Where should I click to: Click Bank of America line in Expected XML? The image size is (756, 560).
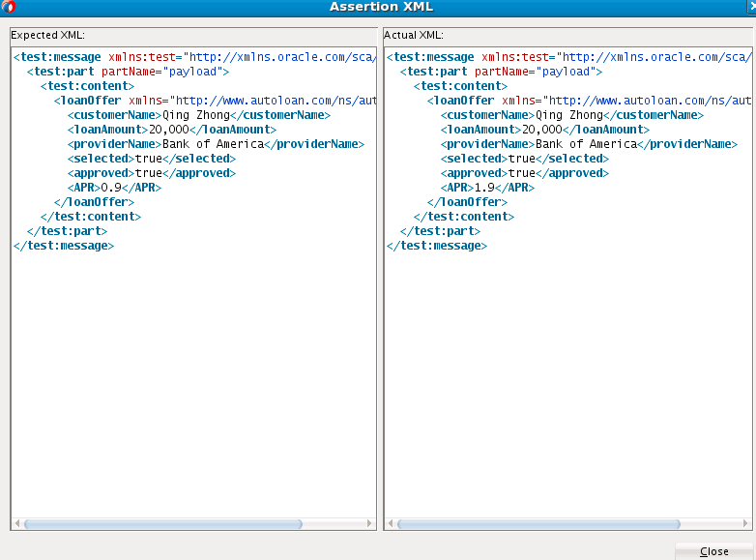pos(216,144)
